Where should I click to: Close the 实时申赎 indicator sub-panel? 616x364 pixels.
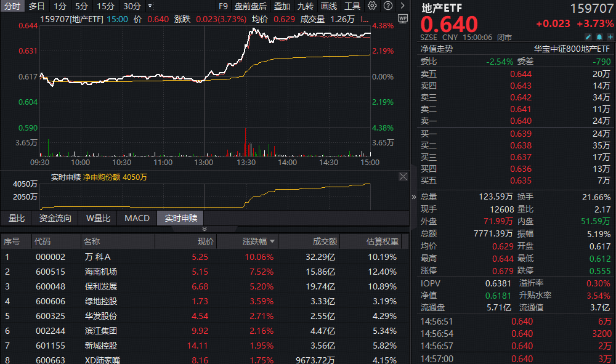pyautogui.click(x=403, y=177)
